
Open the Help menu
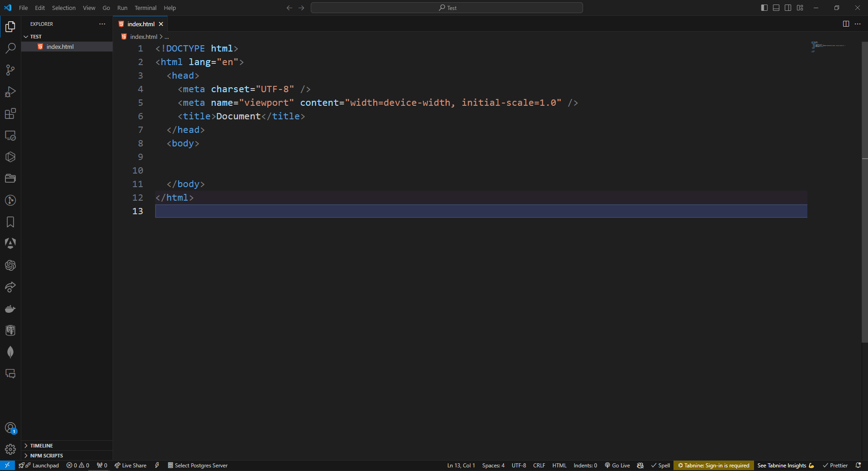click(170, 8)
